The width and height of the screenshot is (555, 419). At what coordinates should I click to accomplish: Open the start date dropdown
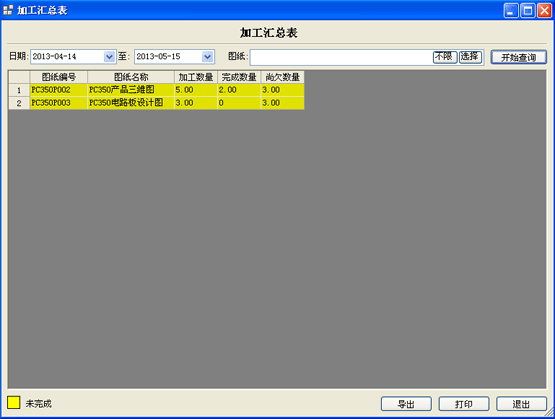(109, 57)
